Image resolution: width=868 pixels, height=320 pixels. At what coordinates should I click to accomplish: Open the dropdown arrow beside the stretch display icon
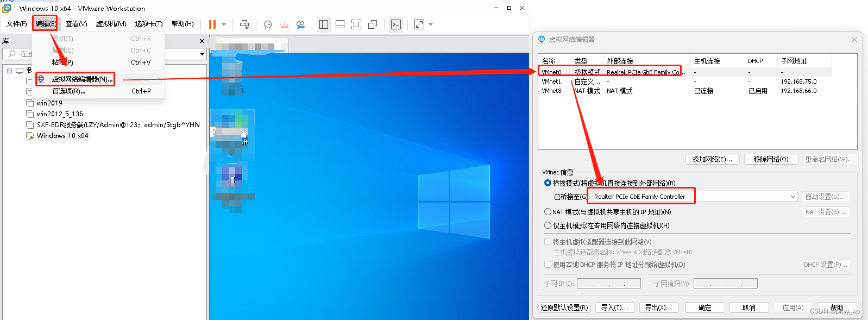pyautogui.click(x=431, y=24)
